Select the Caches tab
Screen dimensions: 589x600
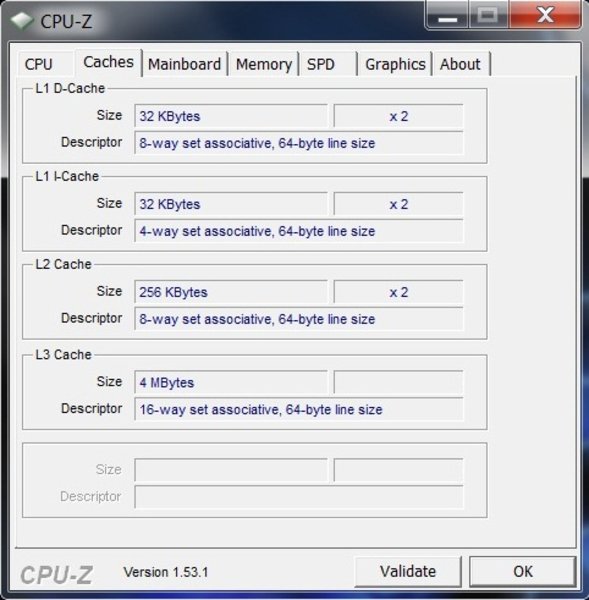(x=109, y=62)
